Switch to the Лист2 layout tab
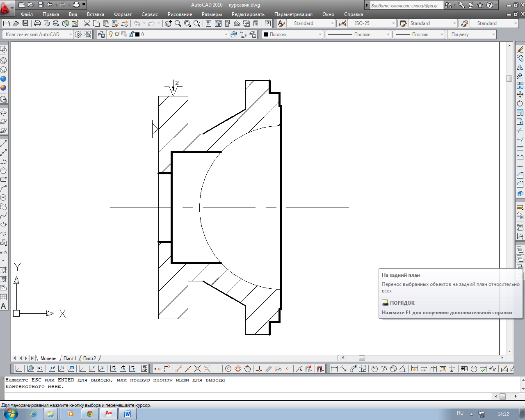Image resolution: width=525 pixels, height=420 pixels. click(x=89, y=358)
